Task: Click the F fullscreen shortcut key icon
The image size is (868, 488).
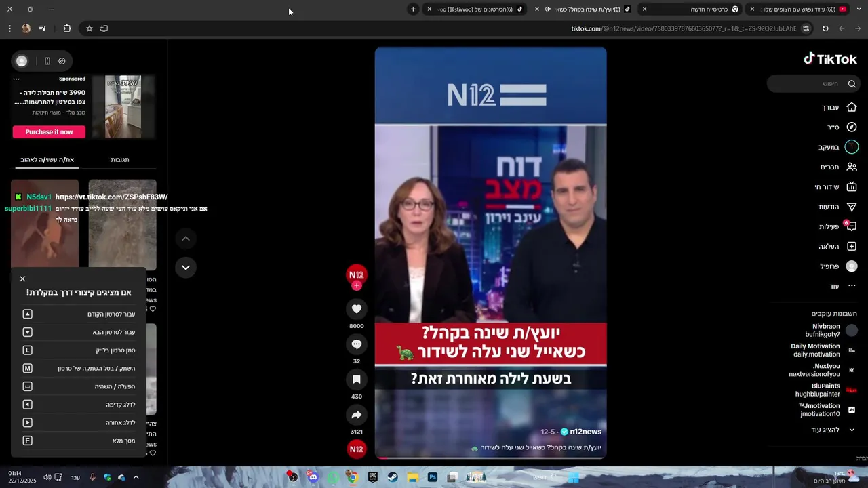Action: [x=27, y=441]
